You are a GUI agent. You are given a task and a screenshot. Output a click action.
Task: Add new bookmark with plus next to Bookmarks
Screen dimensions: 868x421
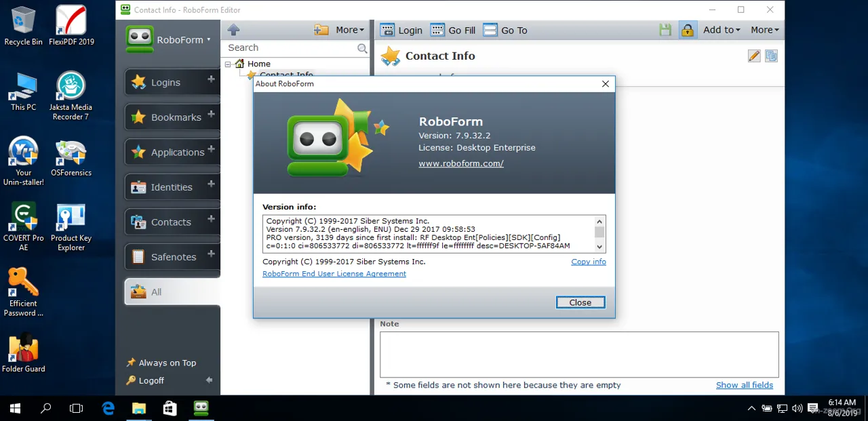coord(211,114)
